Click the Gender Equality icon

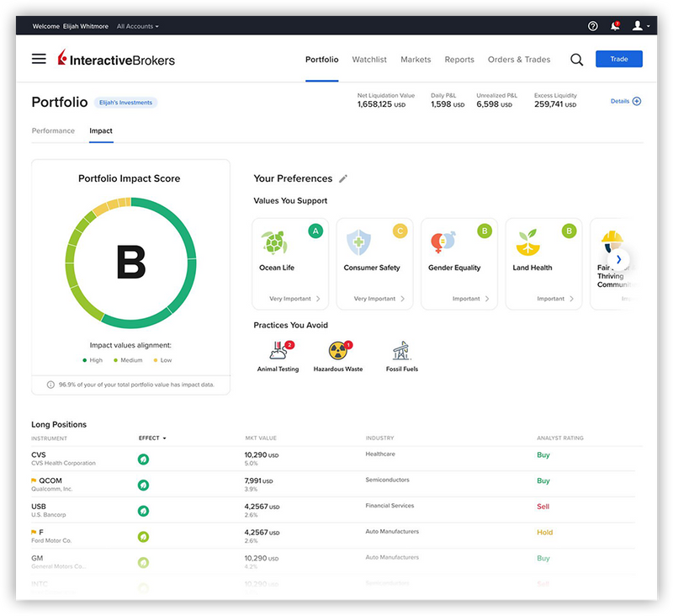point(442,242)
